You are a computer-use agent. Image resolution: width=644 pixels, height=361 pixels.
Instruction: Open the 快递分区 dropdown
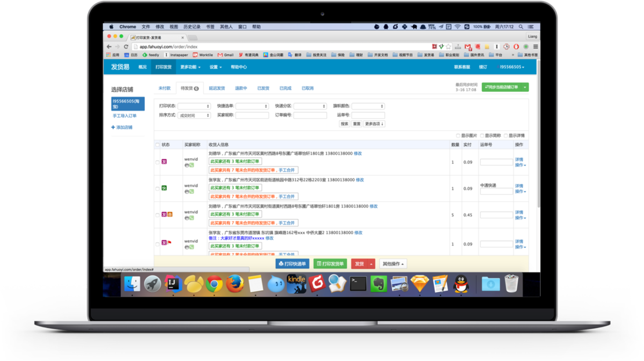[310, 106]
